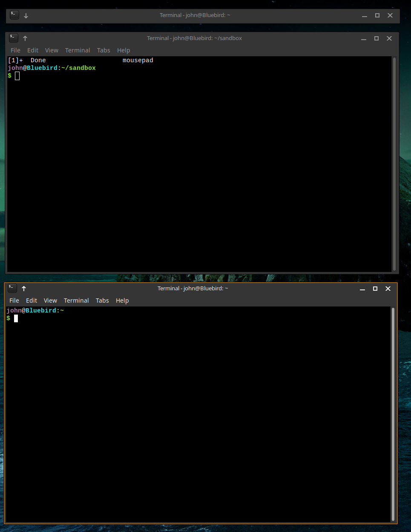The image size is (411, 532).
Task: Click the top rolled-up terminal title text
Action: 195,15
